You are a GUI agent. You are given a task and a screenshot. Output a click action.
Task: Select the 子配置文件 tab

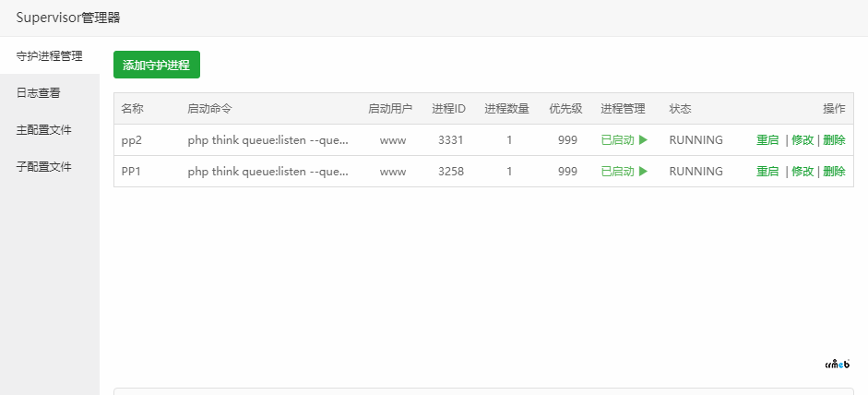coord(49,167)
